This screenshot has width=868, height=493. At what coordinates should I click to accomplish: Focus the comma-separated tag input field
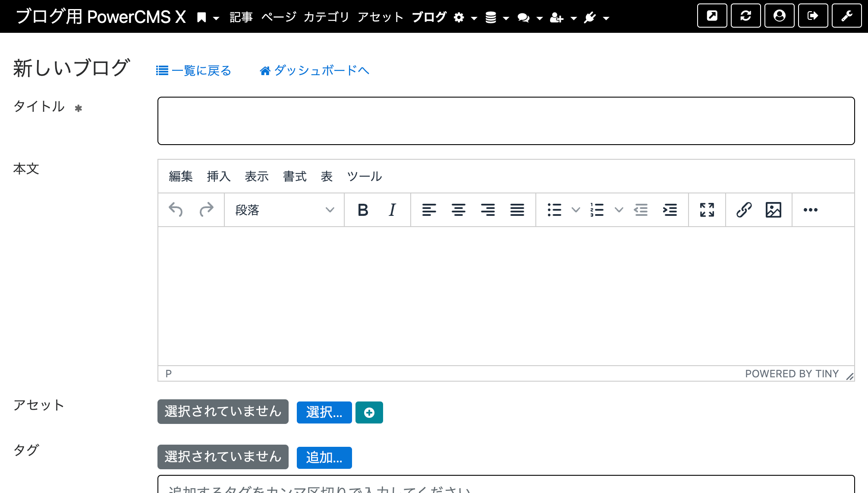[x=506, y=484]
